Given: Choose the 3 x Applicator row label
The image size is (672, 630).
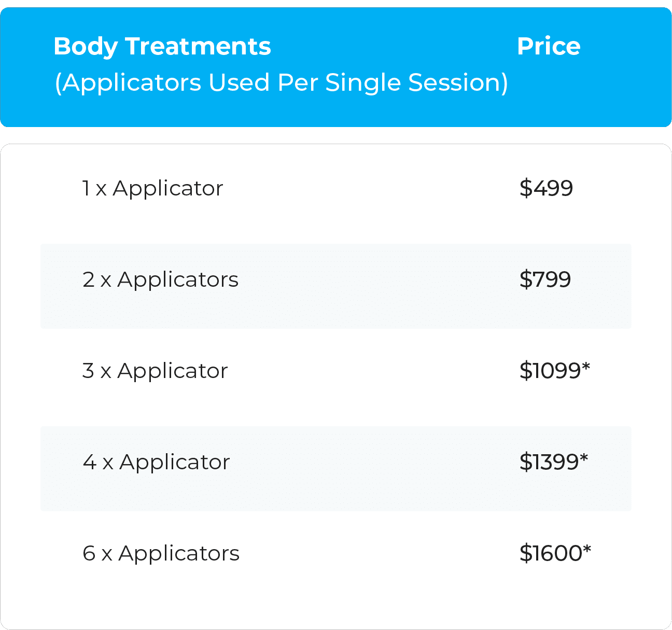Looking at the screenshot, I should [155, 371].
